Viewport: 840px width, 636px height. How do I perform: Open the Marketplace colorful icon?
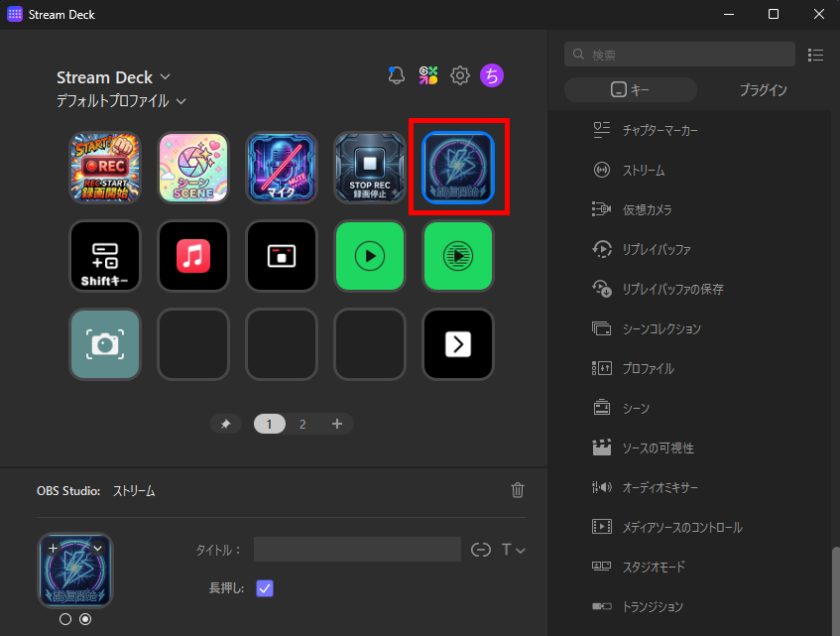coord(428,75)
